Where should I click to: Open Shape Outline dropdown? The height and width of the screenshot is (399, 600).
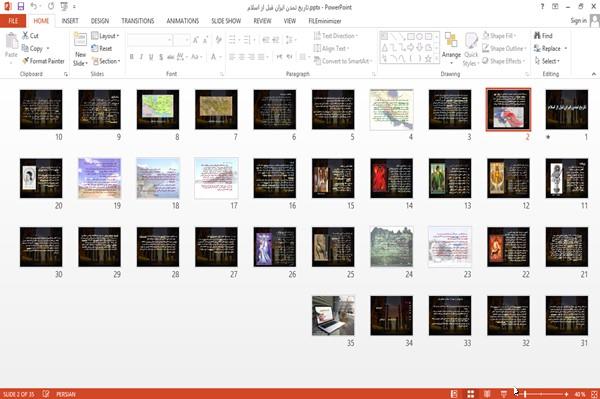pos(504,48)
